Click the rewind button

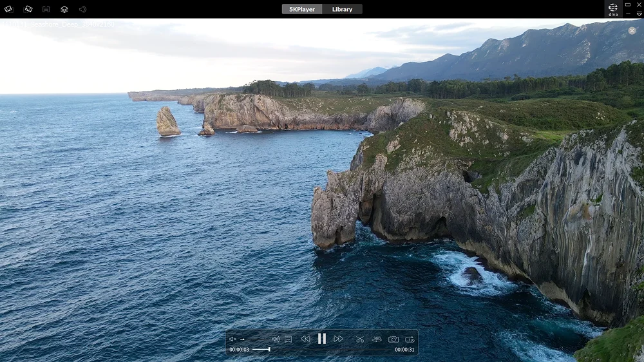pyautogui.click(x=305, y=339)
